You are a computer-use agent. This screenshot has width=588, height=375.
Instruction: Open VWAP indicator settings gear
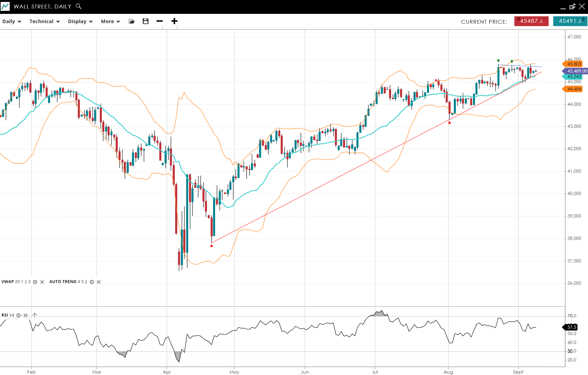click(35, 282)
